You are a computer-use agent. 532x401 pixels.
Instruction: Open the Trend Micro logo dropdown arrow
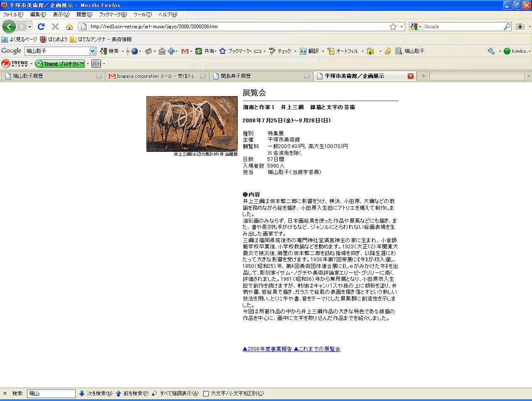[31, 64]
